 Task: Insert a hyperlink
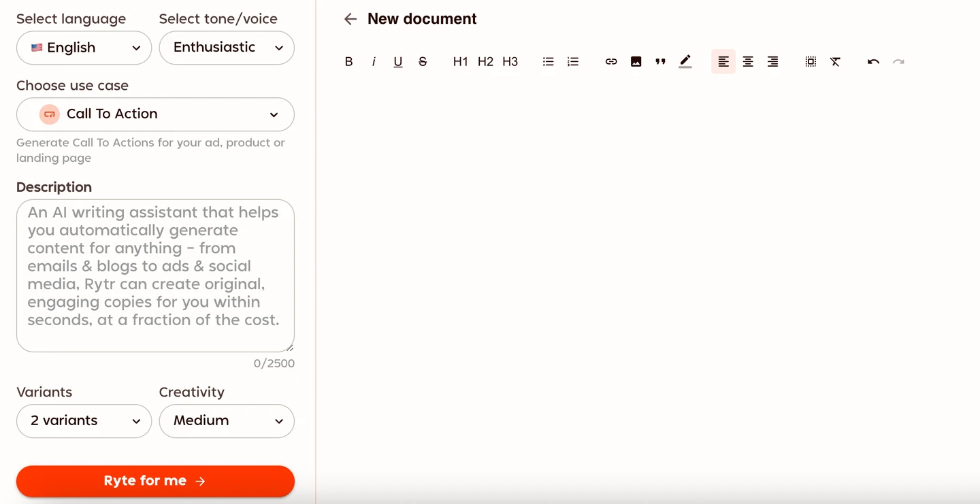611,62
